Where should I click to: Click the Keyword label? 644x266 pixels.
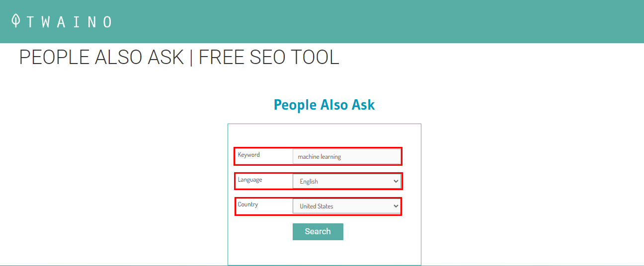(x=248, y=155)
